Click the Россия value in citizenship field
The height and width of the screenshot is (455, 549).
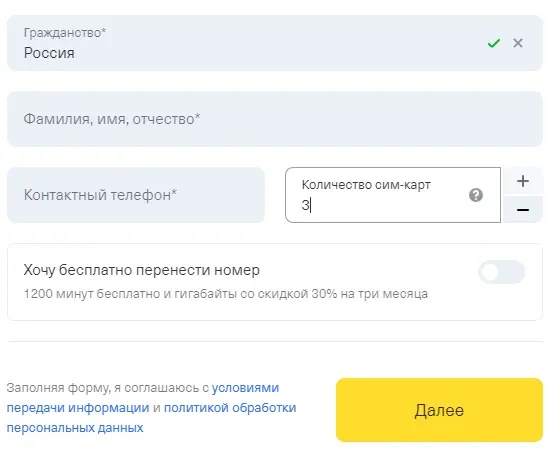[49, 53]
